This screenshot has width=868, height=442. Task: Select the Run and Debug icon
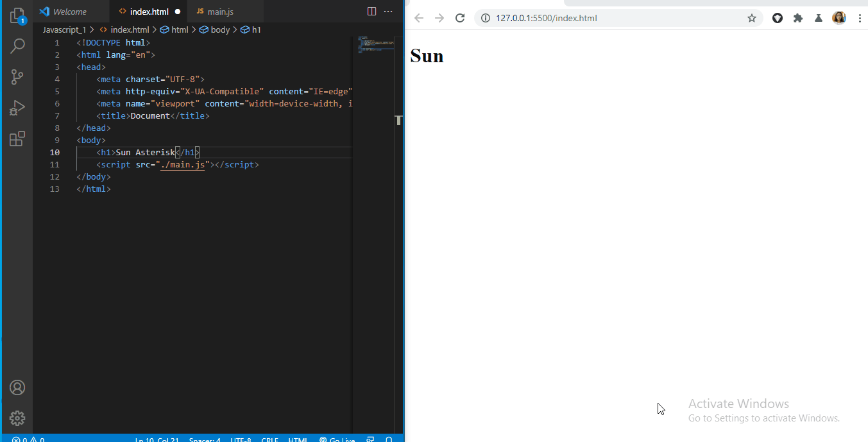17,107
